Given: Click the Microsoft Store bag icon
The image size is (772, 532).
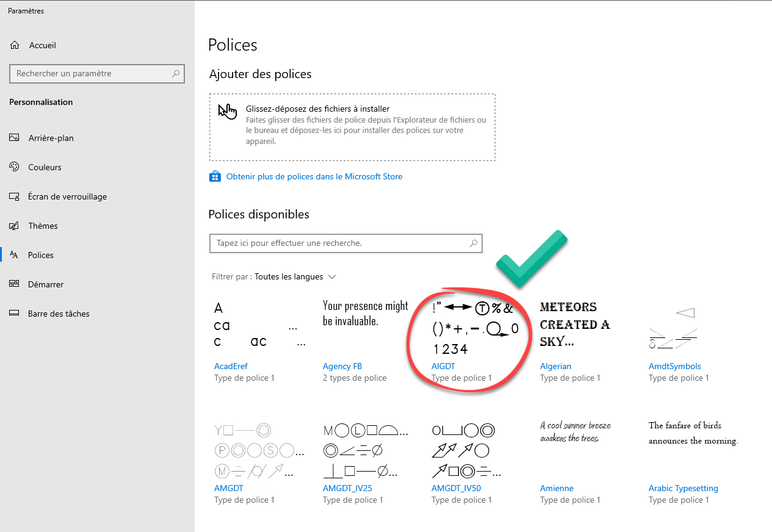Looking at the screenshot, I should [x=215, y=176].
